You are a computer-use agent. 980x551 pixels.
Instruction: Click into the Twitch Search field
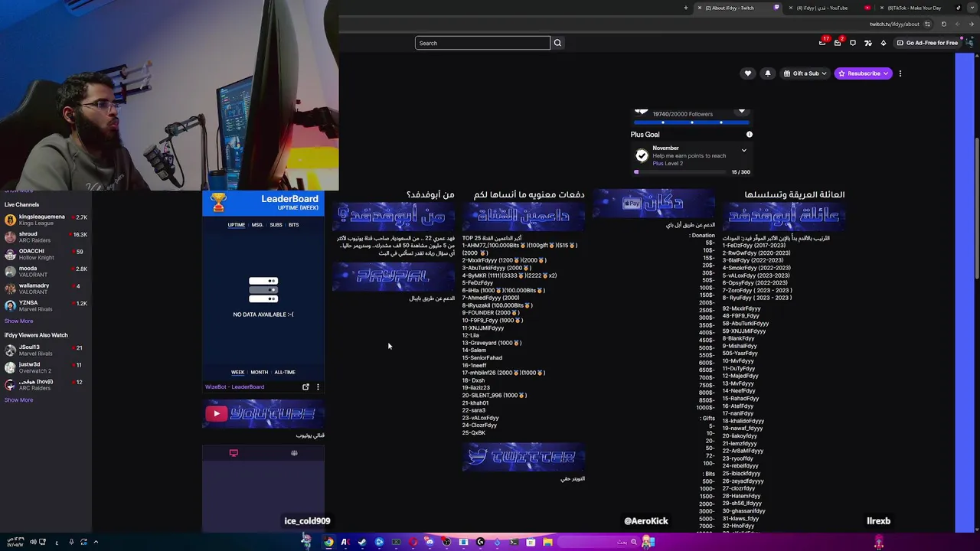482,43
